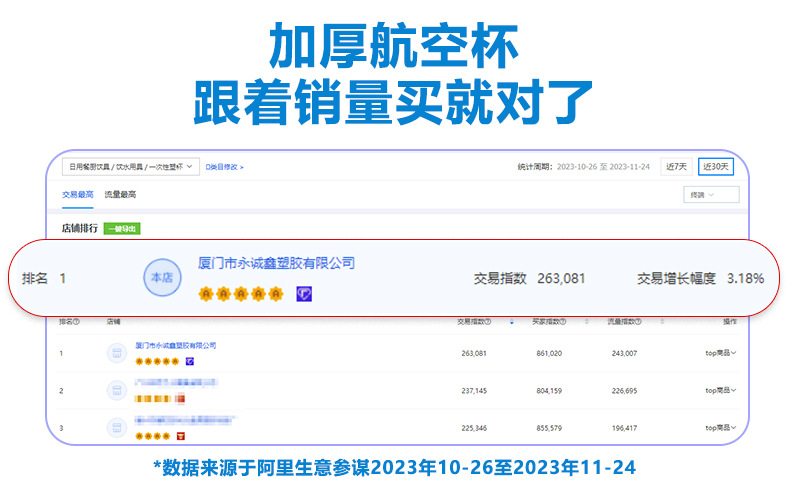Open 厦门市永诚鑫塑胶有限公司 link in rank 1 table row
This screenshot has height=484, width=790.
(x=176, y=345)
